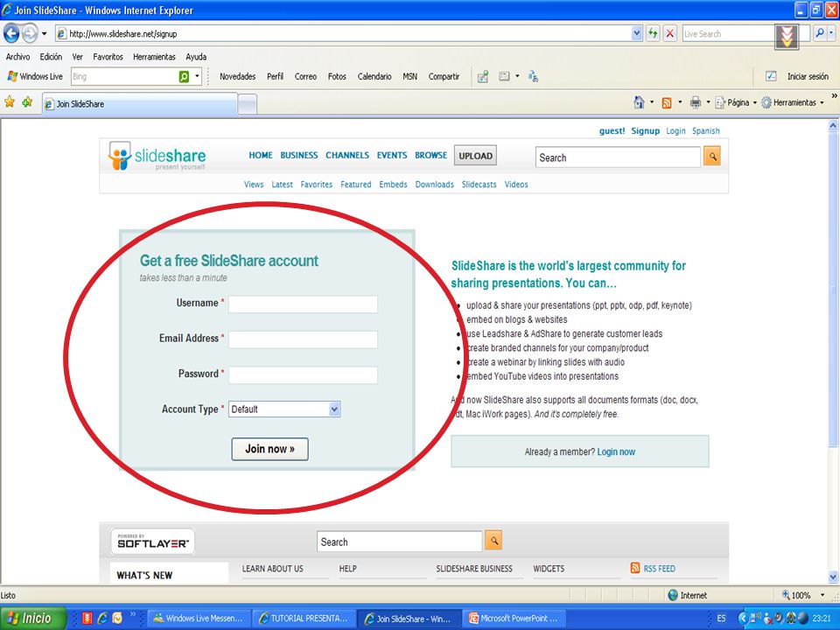
Task: Switch to Windows Live Messenger taskbar item
Action: click(x=198, y=619)
